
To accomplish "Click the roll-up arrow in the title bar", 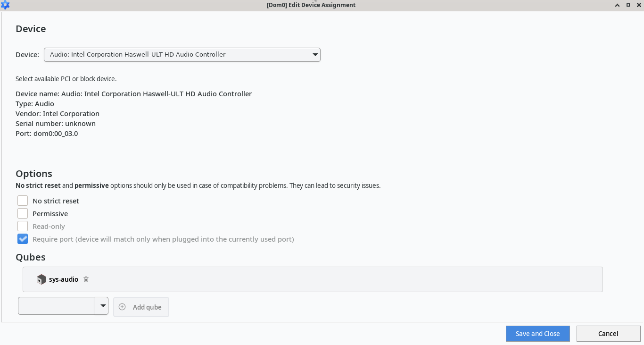I will click(617, 5).
